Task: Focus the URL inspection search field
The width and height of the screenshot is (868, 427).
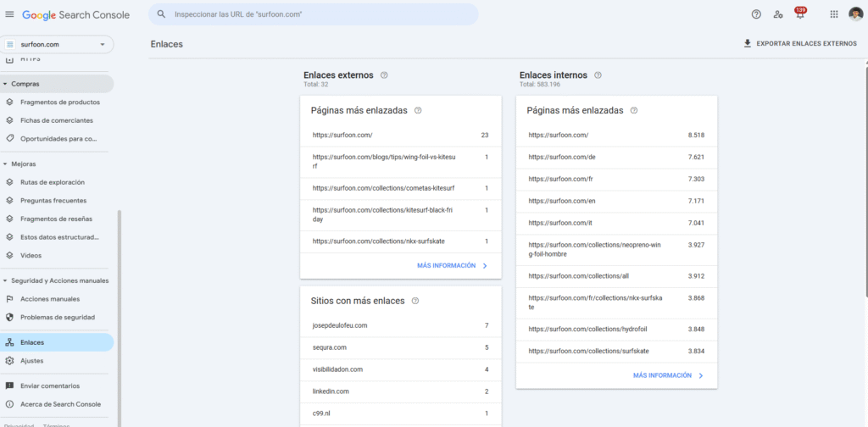Action: (314, 14)
